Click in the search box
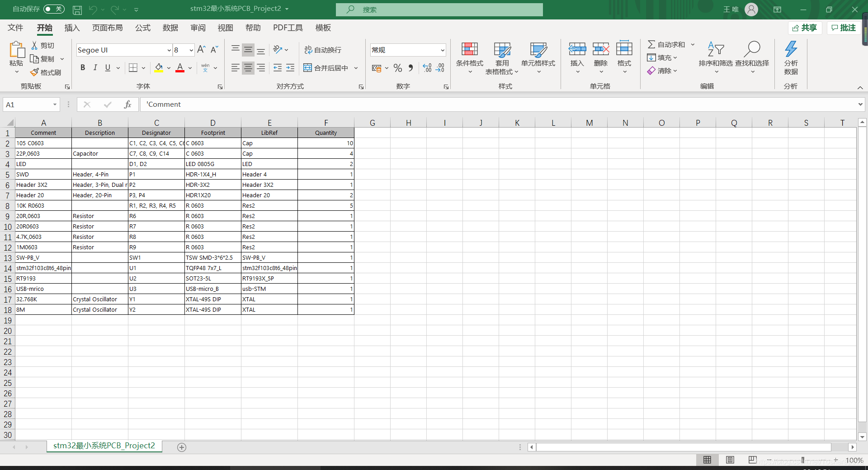This screenshot has width=868, height=470. coord(439,9)
